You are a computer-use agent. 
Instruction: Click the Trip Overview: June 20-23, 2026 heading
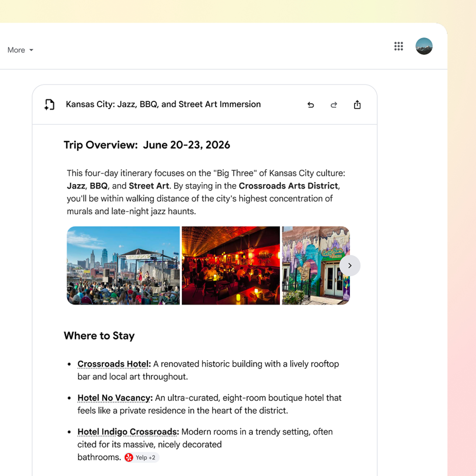point(147,145)
